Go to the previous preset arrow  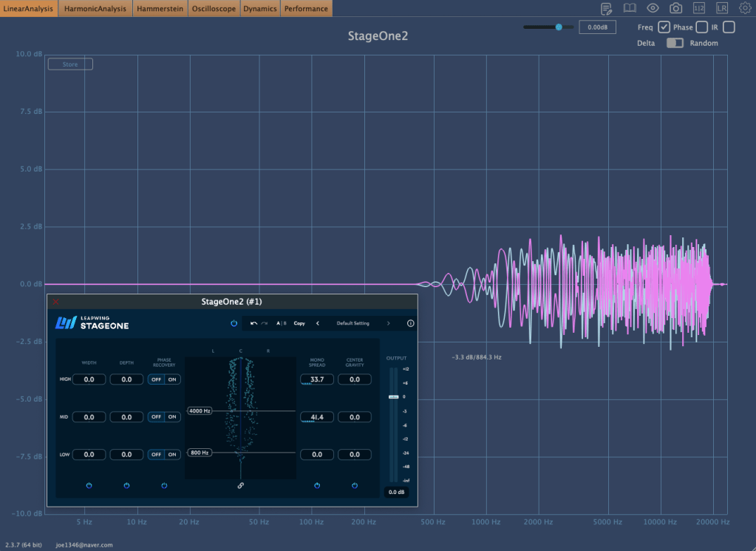[x=318, y=323]
